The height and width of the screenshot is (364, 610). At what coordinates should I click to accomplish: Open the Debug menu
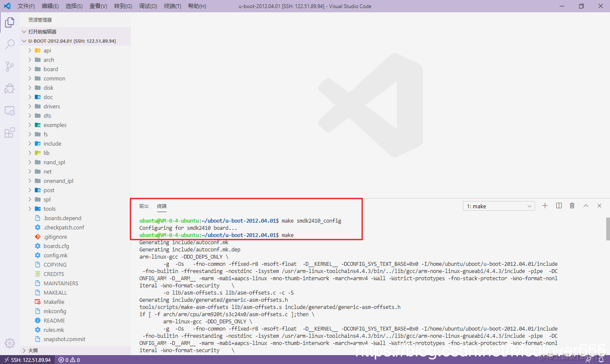(148, 6)
